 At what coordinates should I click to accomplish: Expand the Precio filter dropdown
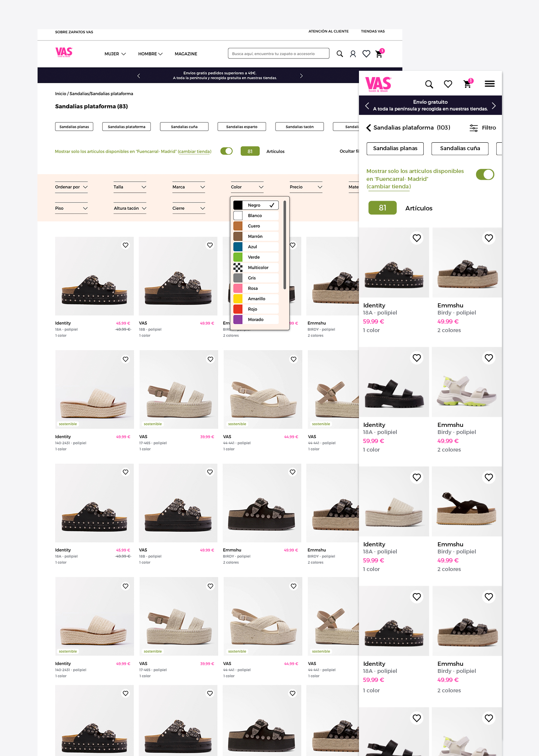[306, 187]
